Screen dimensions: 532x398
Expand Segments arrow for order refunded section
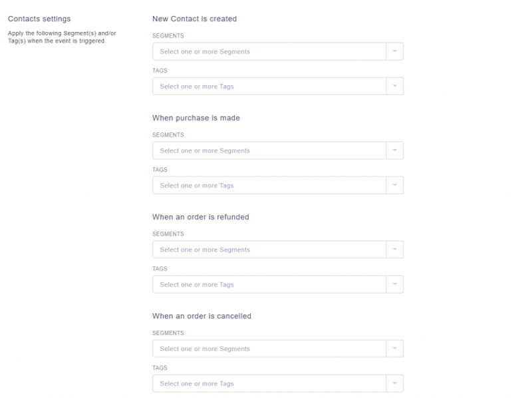coord(394,250)
